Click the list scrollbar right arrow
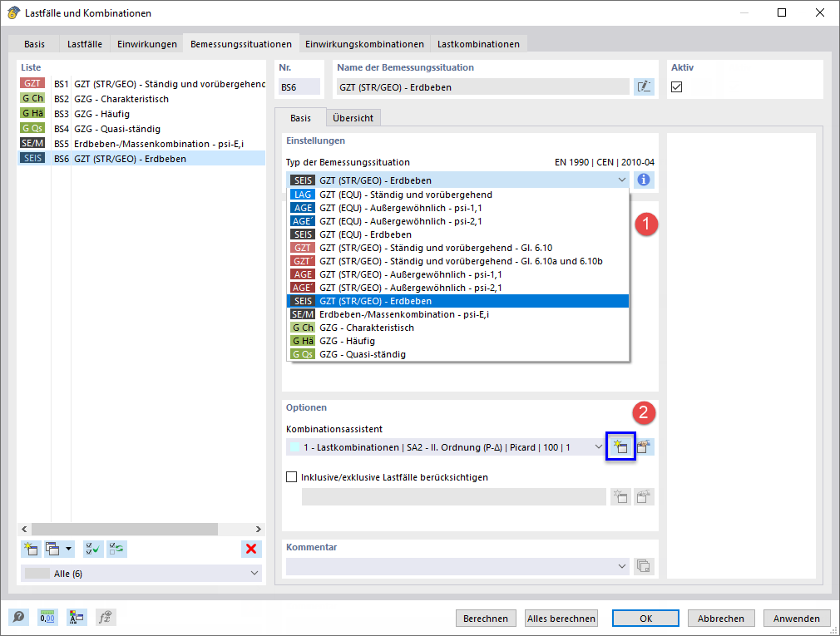The height and width of the screenshot is (636, 840). click(258, 529)
